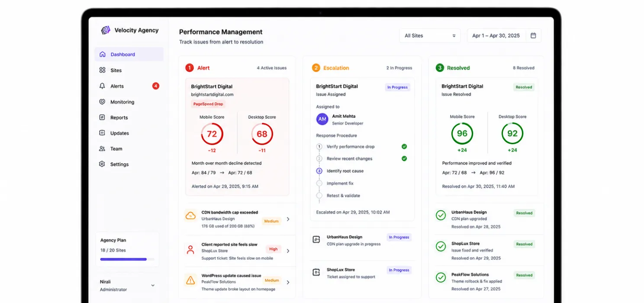Click the Alerts bell icon
644x303 pixels.
pos(102,86)
